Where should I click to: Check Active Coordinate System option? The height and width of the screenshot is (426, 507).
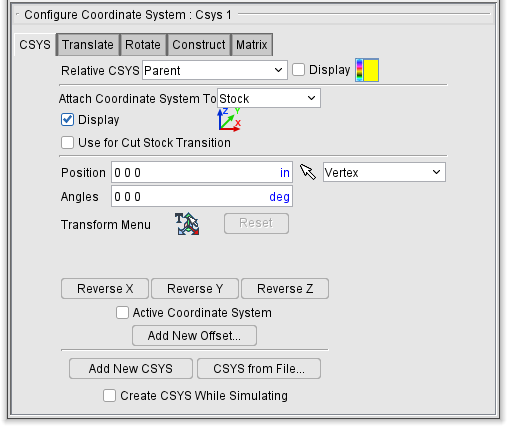[122, 313]
